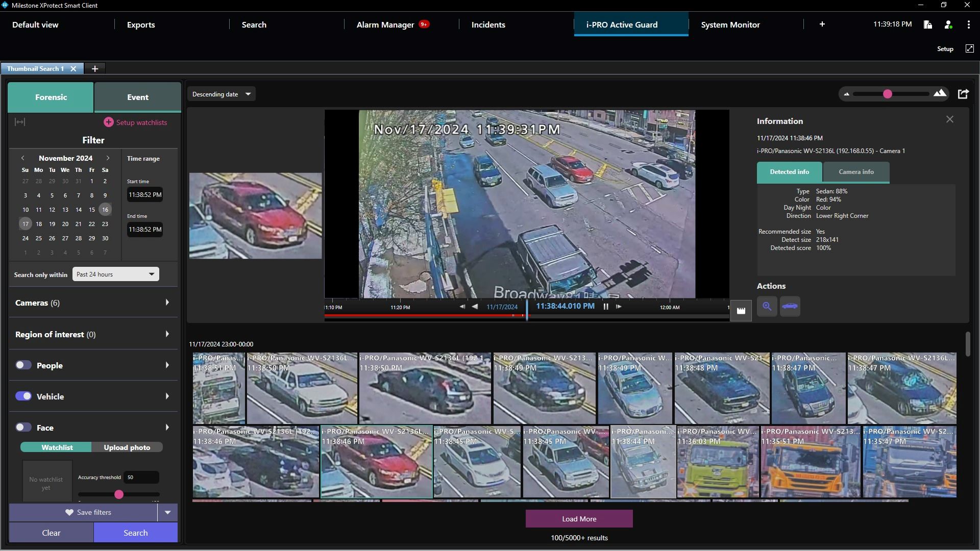Expand the Region of interest section
Screen dimensions: 980x551
[x=167, y=334]
